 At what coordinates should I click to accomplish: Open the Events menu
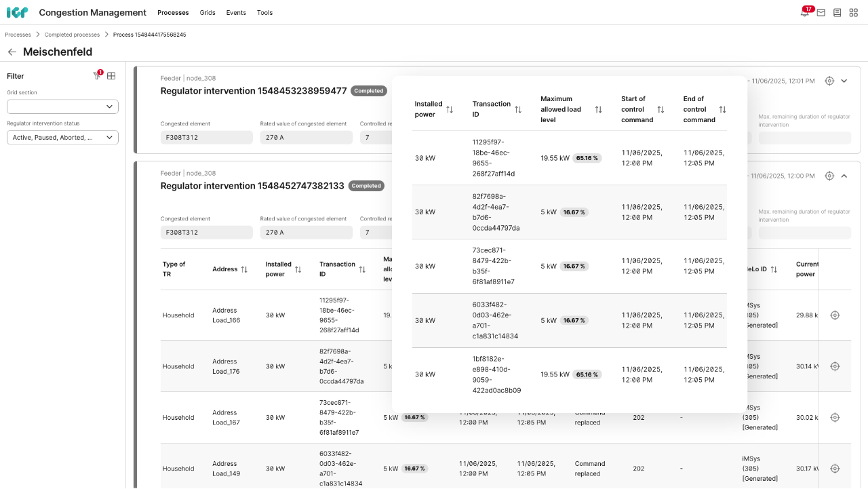[x=236, y=13]
